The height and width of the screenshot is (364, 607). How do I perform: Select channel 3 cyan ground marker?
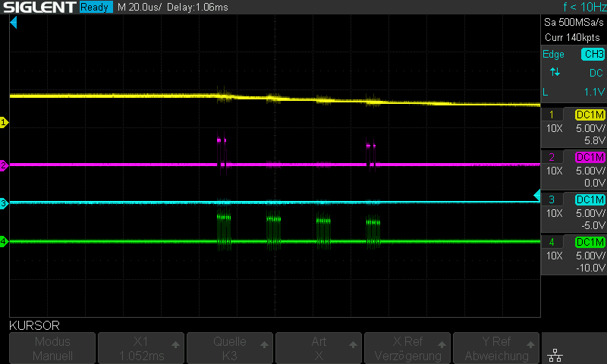click(4, 203)
